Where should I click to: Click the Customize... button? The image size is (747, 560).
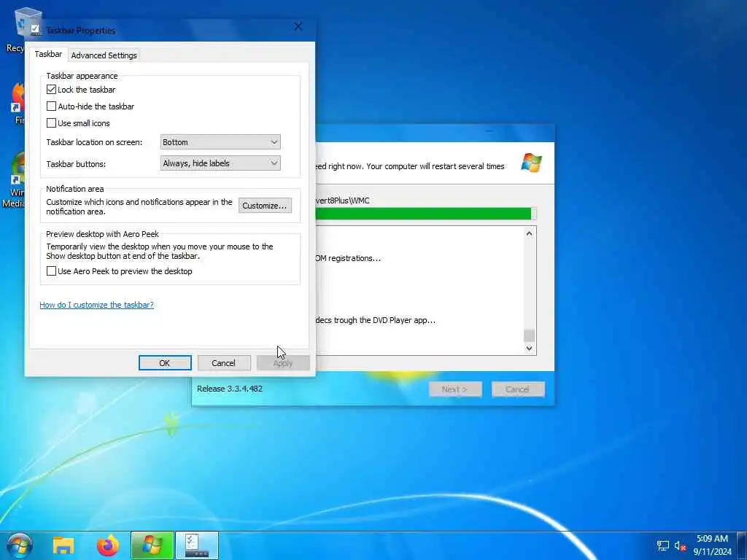(265, 206)
